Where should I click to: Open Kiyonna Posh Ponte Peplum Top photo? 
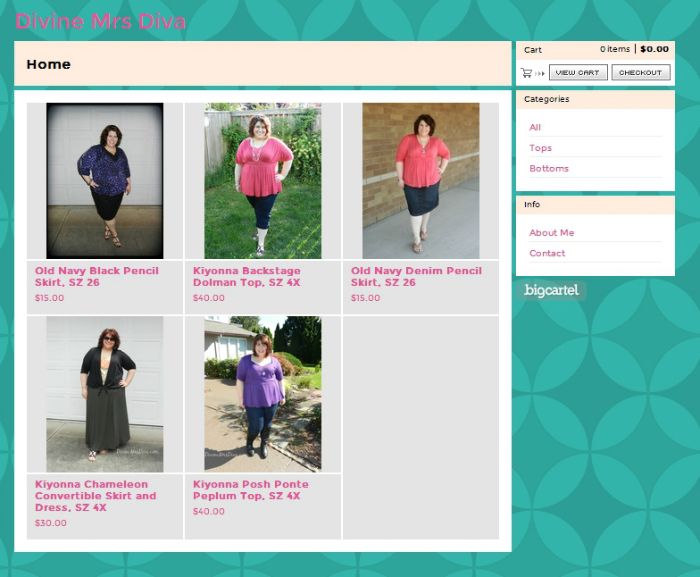click(x=262, y=394)
